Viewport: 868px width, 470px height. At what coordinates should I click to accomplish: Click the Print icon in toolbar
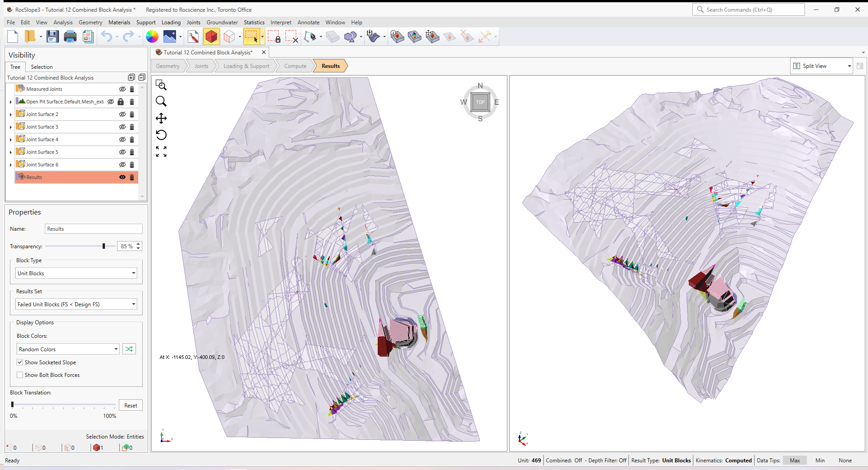pyautogui.click(x=70, y=37)
